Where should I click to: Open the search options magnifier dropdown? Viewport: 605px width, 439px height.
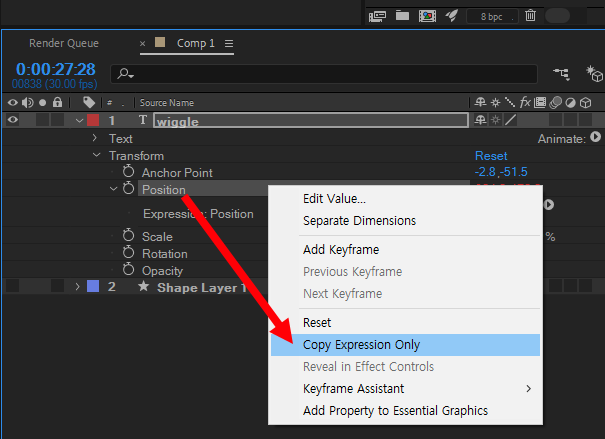click(x=126, y=73)
